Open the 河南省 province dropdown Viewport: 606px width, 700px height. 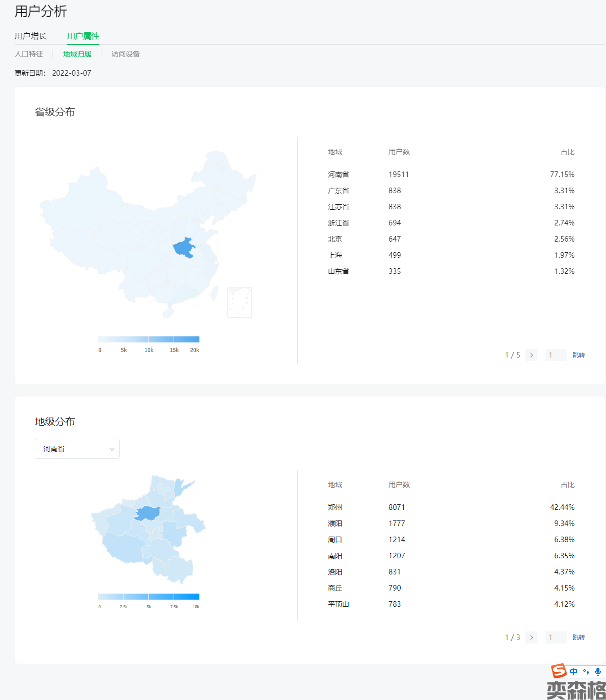click(77, 449)
